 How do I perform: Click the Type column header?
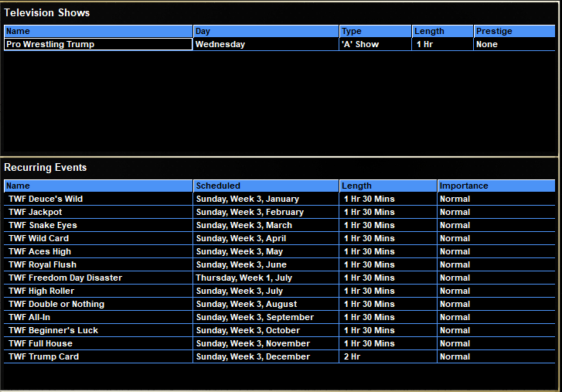pyautogui.click(x=375, y=32)
